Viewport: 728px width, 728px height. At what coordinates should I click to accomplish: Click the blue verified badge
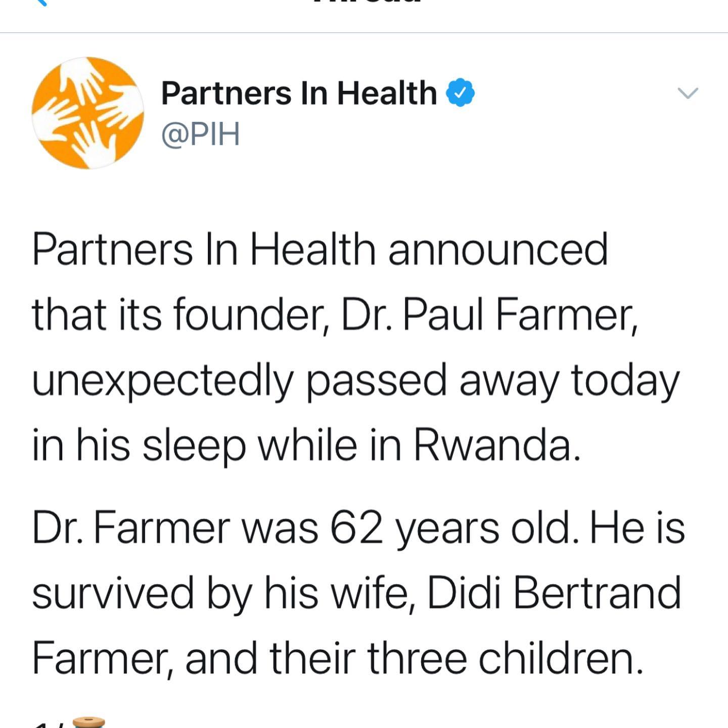pos(460,93)
